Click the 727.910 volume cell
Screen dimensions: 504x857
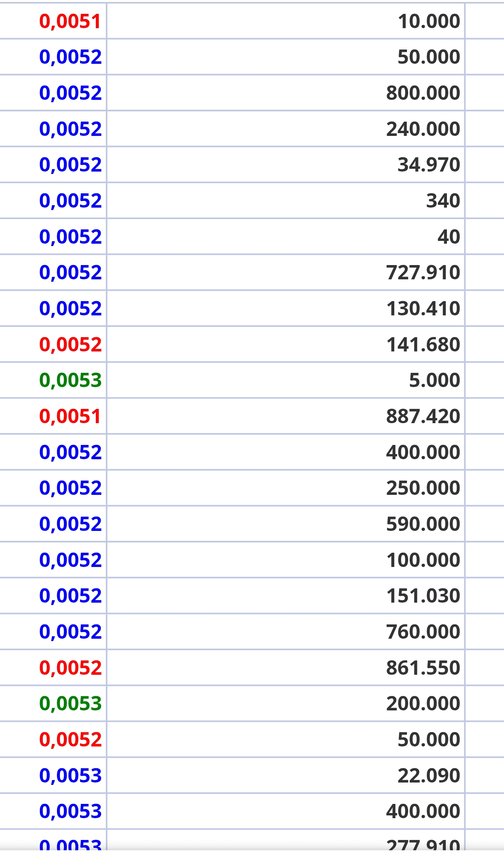(x=423, y=272)
